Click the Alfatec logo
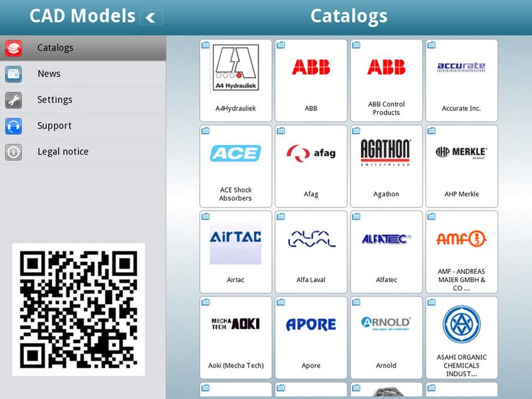This screenshot has width=532, height=399. point(386,239)
